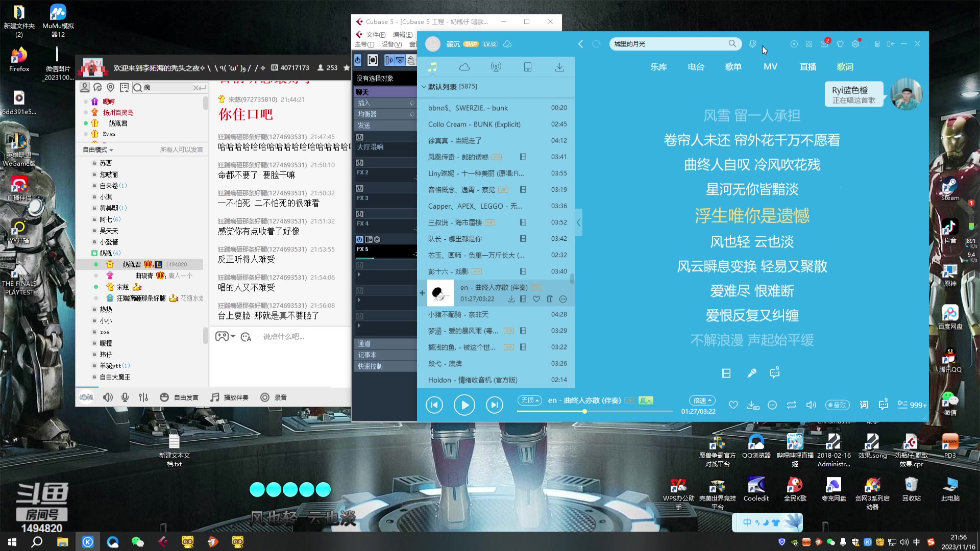Open the download manager tab icon

pos(559,67)
